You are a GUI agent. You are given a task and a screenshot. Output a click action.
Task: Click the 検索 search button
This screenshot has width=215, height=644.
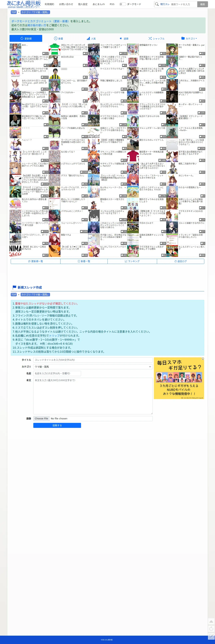[x=202, y=4]
